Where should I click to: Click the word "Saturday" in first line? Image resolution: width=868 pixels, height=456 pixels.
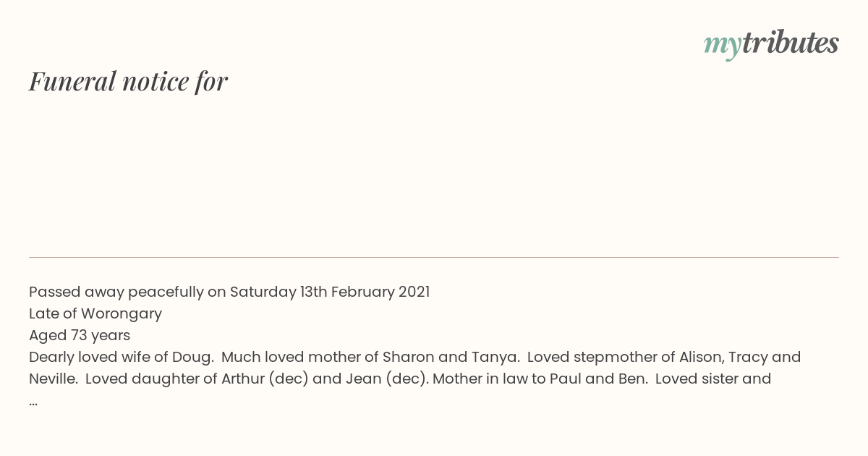(263, 292)
